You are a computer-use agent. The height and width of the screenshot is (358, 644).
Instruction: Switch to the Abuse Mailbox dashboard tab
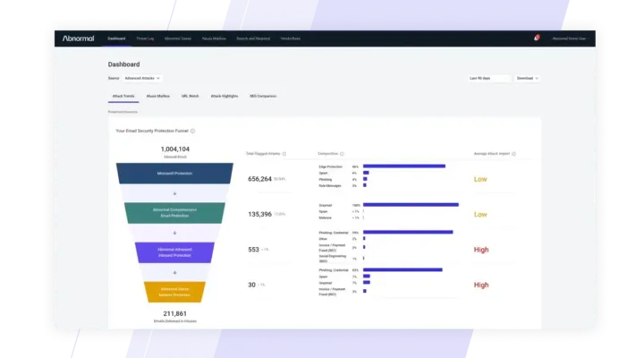click(x=158, y=96)
